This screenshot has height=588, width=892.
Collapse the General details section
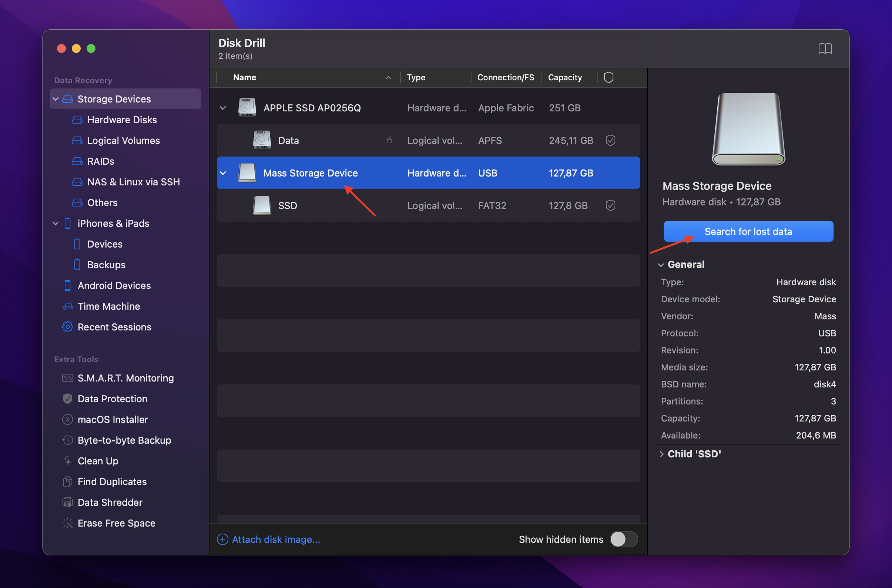[661, 265]
